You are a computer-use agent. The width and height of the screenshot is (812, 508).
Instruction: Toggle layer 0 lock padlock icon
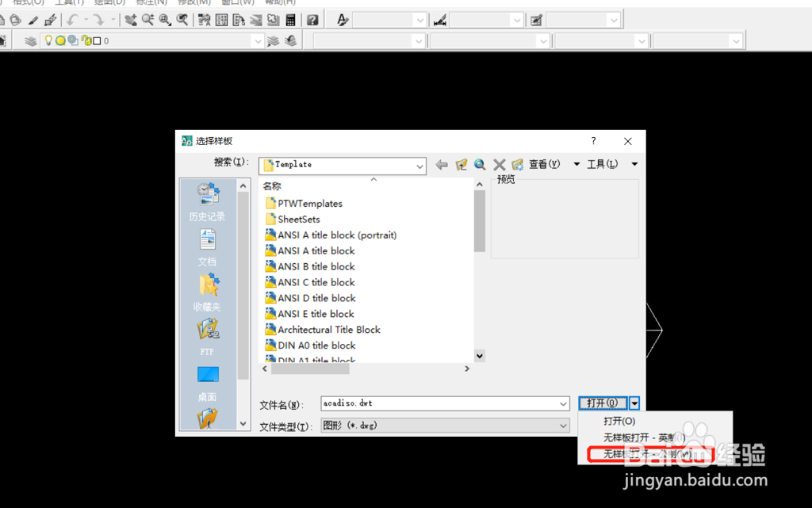pos(86,40)
